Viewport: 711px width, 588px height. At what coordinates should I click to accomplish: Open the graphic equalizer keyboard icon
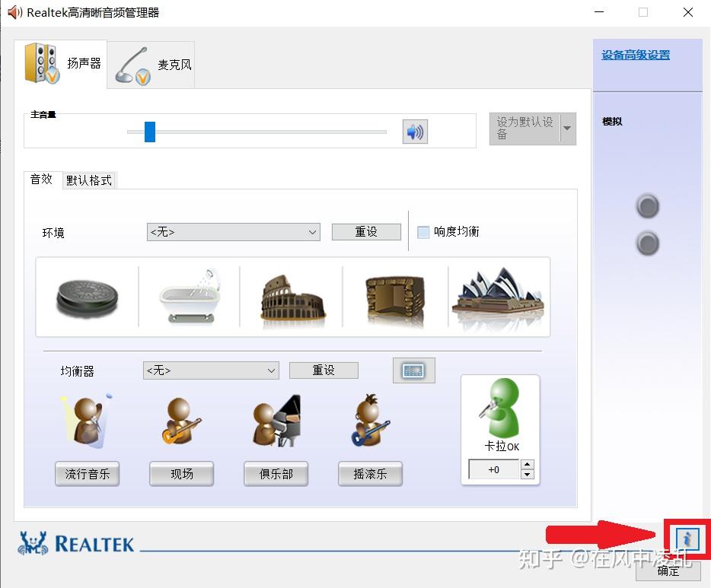[413, 370]
